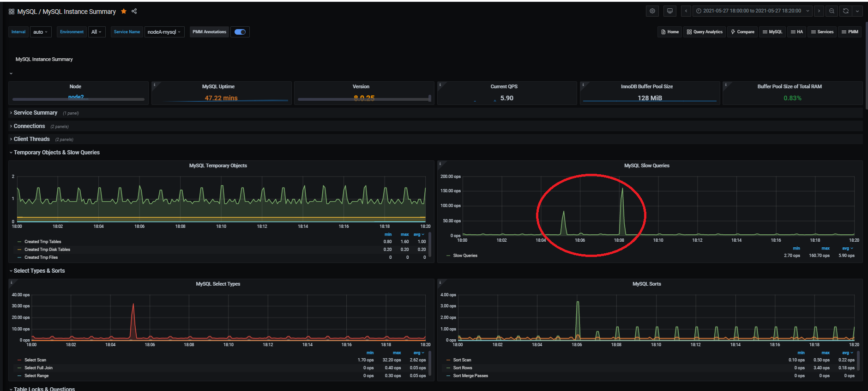This screenshot has width=868, height=391.
Task: Toggle Created Tmp Disk Tables series in legend
Action: coord(47,250)
